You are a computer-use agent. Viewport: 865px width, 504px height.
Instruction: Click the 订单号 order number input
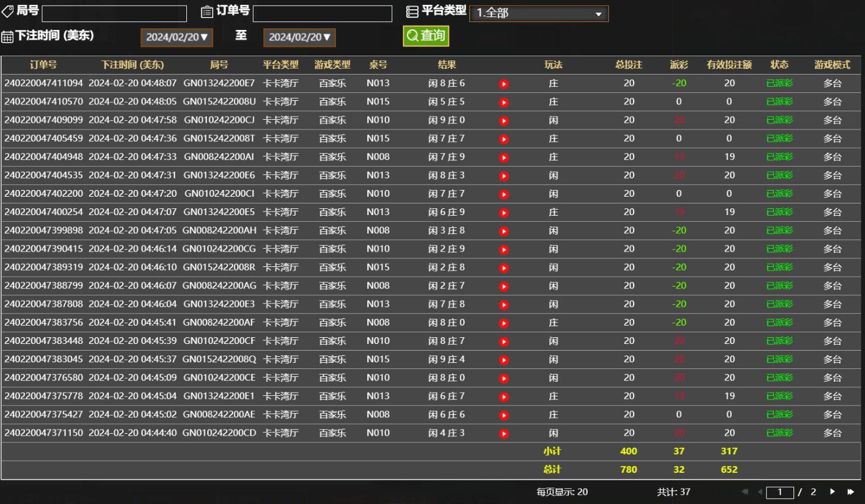click(322, 13)
